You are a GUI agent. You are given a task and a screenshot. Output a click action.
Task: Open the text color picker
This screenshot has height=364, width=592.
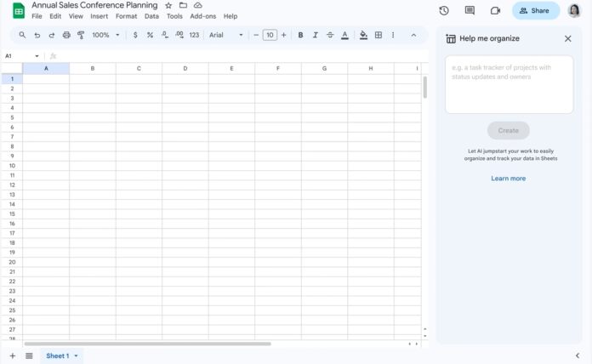click(x=344, y=35)
